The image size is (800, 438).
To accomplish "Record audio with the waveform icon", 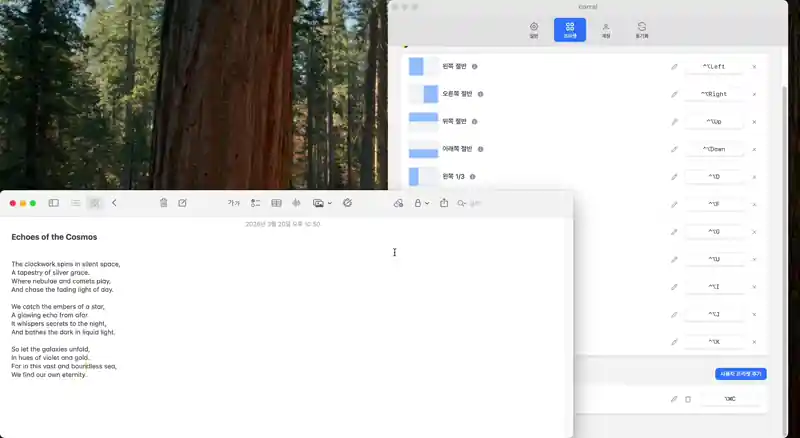I will tap(296, 203).
